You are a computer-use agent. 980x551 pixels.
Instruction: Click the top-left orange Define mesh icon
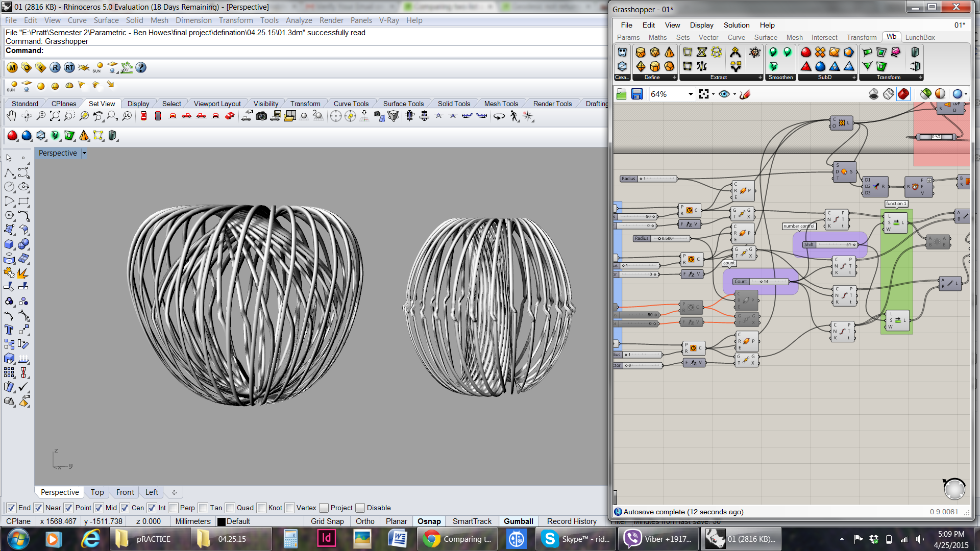click(641, 52)
